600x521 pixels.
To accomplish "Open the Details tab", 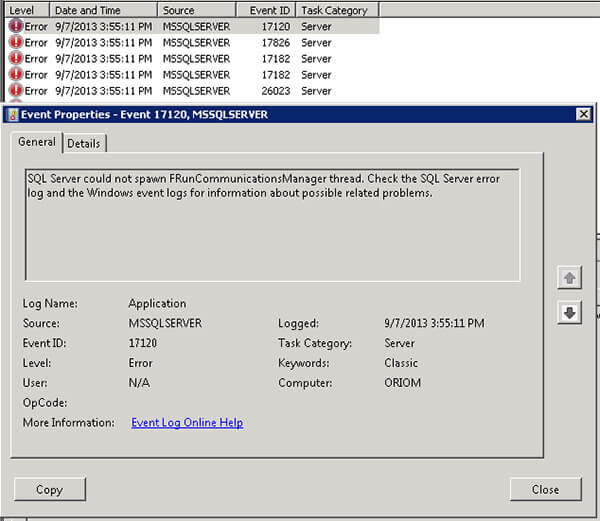I will [83, 143].
